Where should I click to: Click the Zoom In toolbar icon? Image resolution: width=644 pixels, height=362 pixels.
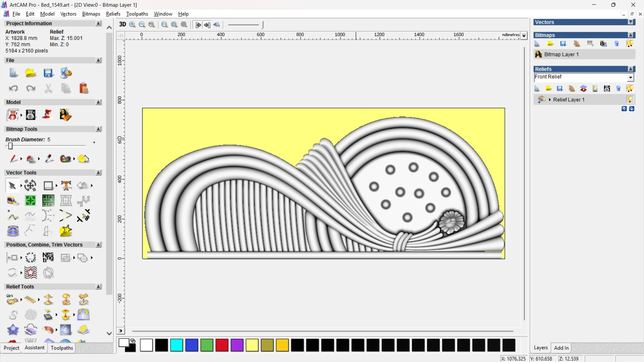pyautogui.click(x=132, y=24)
